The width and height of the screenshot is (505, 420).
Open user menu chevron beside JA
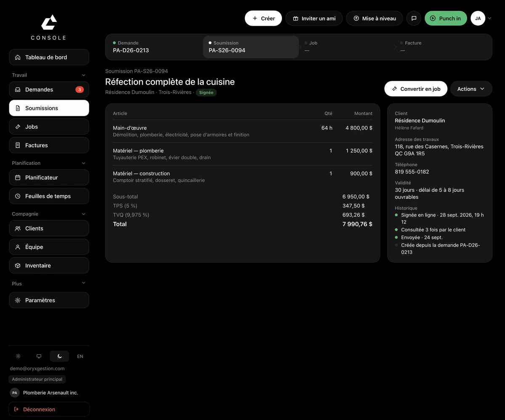click(x=489, y=19)
